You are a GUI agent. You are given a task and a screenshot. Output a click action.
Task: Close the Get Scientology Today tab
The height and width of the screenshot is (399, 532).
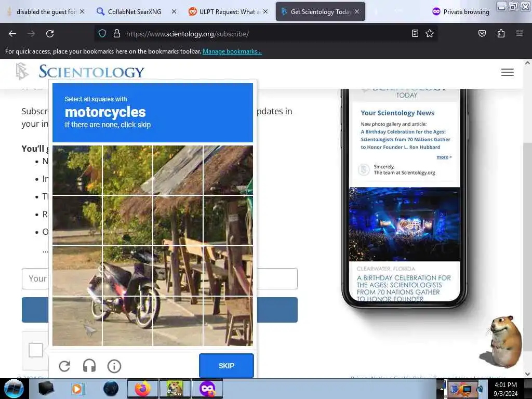tap(357, 11)
